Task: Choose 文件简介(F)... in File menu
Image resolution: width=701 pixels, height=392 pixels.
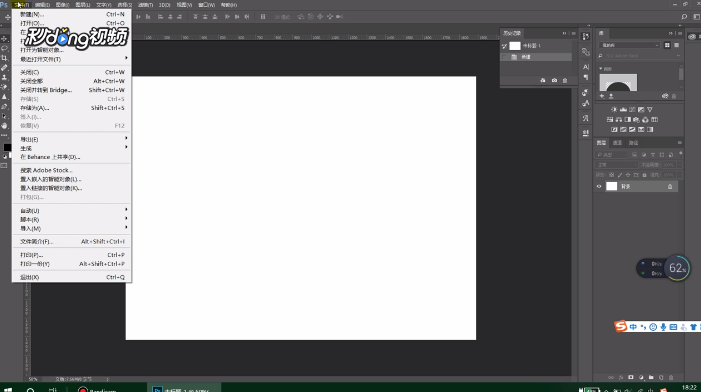Action: 72,241
